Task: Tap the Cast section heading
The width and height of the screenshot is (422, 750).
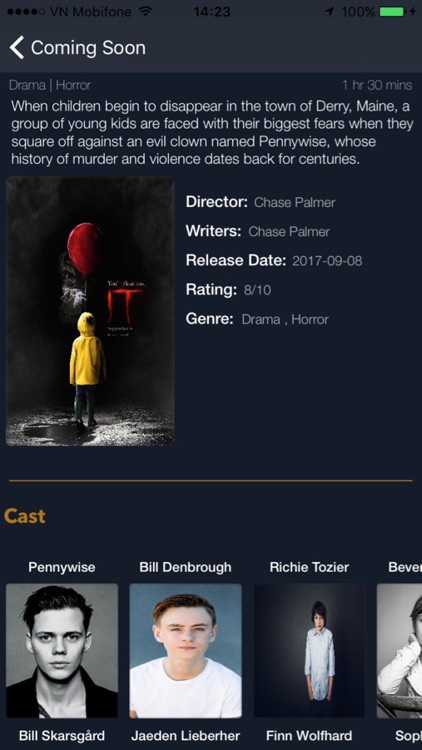Action: (x=25, y=516)
